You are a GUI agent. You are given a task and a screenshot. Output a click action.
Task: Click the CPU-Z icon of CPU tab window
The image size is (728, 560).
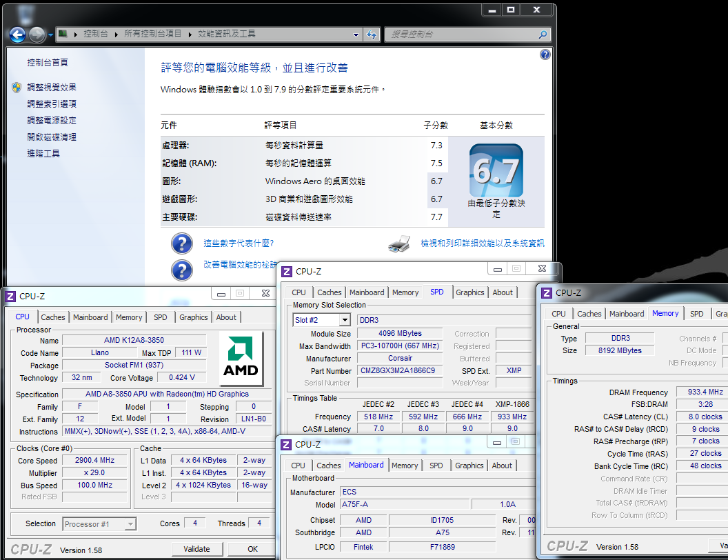10,297
